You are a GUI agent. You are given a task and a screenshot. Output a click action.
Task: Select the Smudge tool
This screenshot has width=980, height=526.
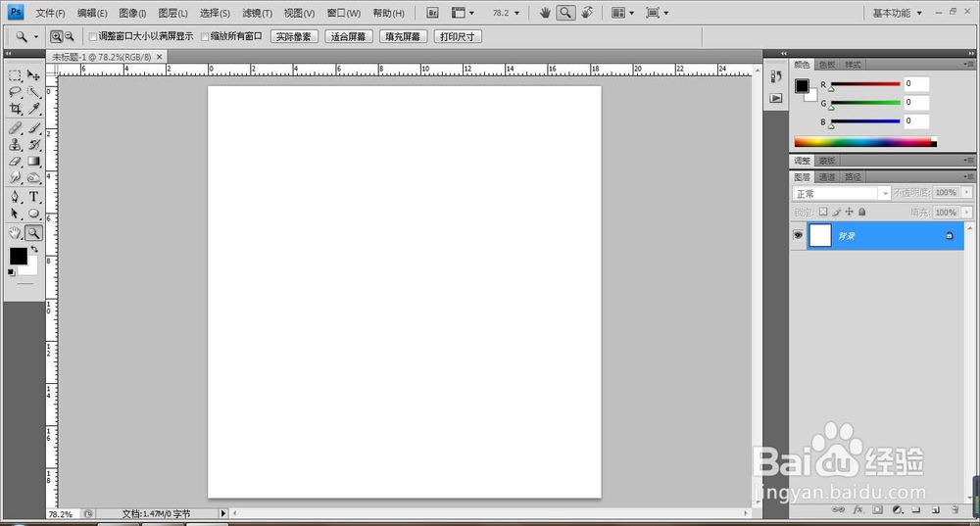(x=15, y=177)
